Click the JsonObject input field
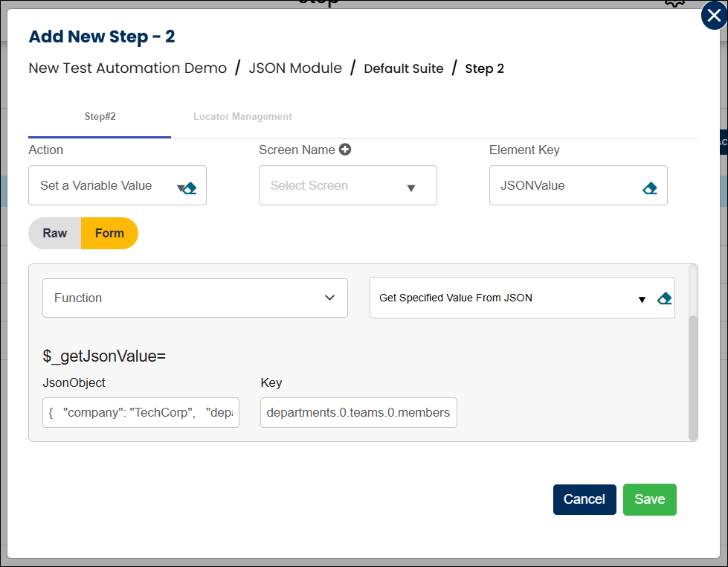This screenshot has height=567, width=728. click(141, 412)
